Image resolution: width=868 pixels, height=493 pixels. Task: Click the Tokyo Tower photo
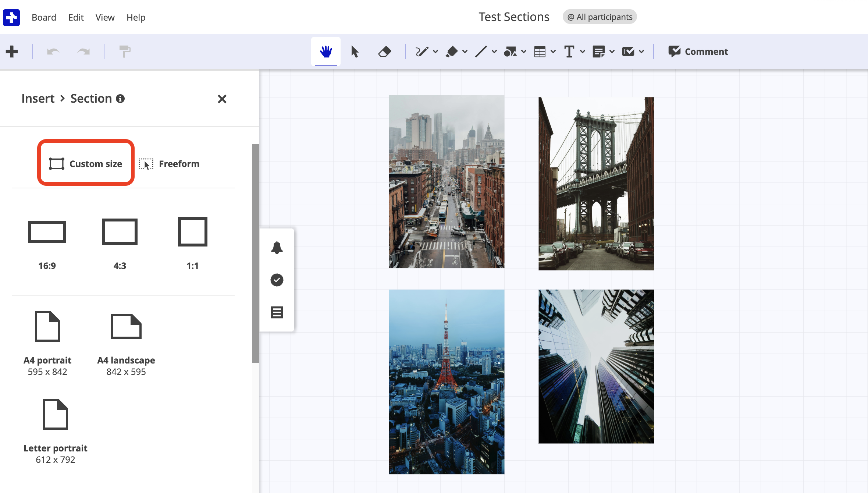[447, 382]
